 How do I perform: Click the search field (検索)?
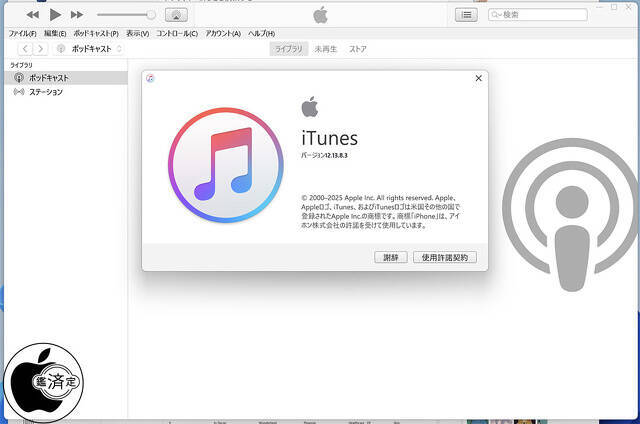click(530, 15)
